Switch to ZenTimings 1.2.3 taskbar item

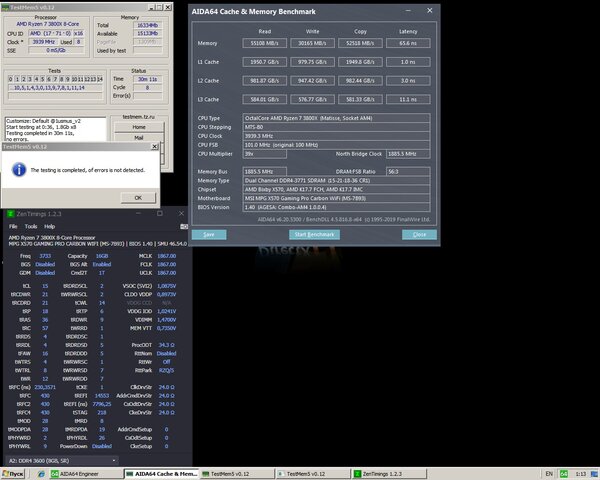coord(390,474)
